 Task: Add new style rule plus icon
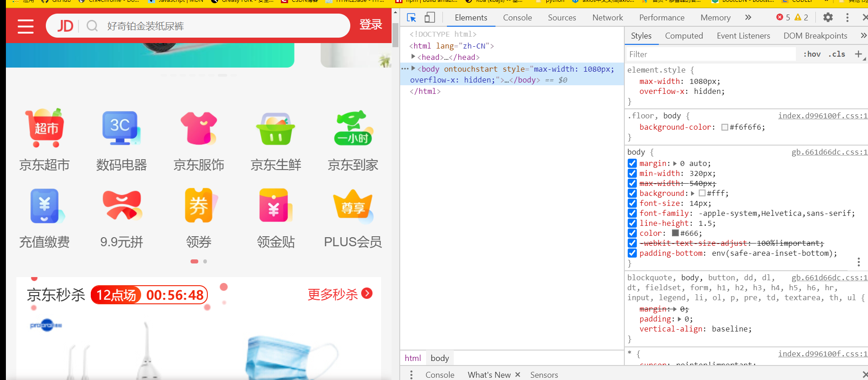click(858, 54)
